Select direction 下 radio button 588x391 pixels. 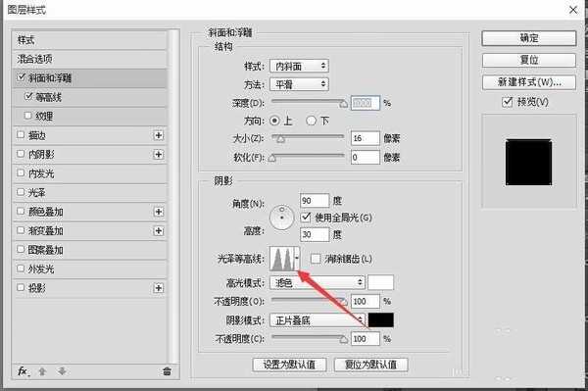click(x=311, y=121)
